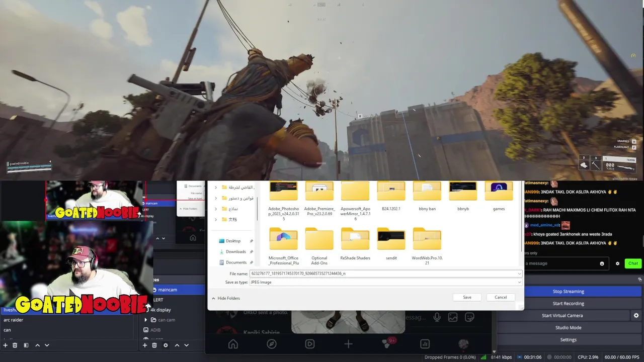Move selected scene down in Scenes list
This screenshot has height=362, width=644.
(x=47, y=345)
